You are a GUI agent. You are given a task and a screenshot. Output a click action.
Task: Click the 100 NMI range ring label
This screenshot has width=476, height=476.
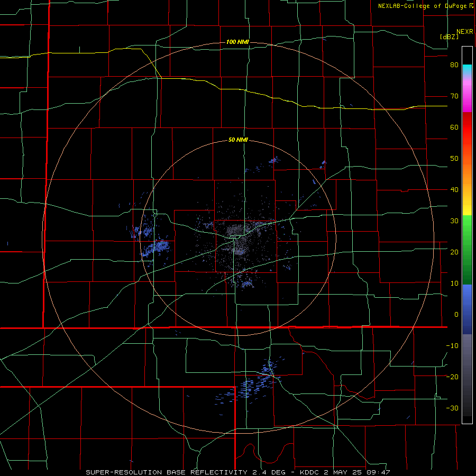[x=237, y=42]
